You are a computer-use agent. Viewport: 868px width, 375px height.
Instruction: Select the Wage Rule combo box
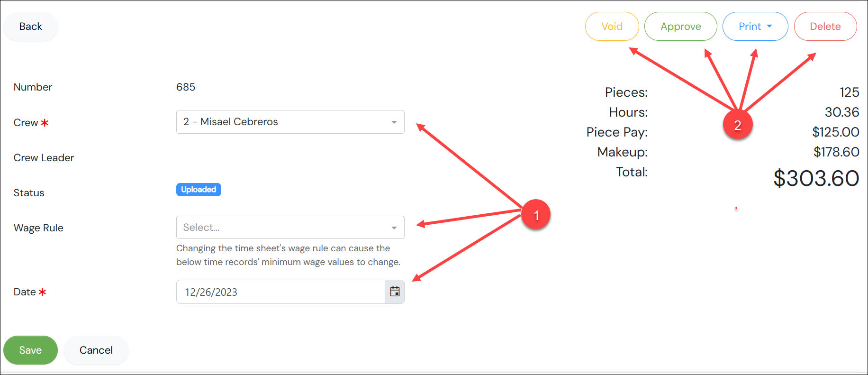(290, 228)
